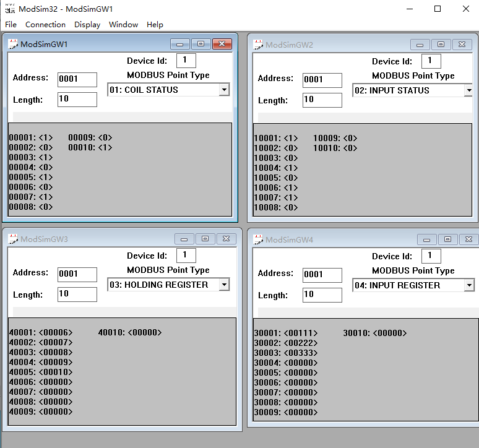Maximize the main ModSim32 window

(438, 9)
